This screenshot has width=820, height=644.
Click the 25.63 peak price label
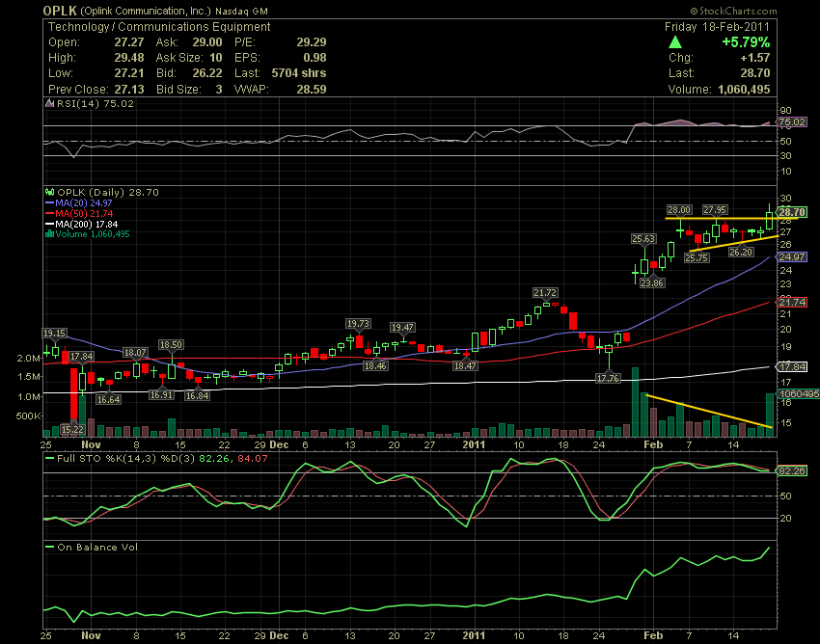(643, 239)
